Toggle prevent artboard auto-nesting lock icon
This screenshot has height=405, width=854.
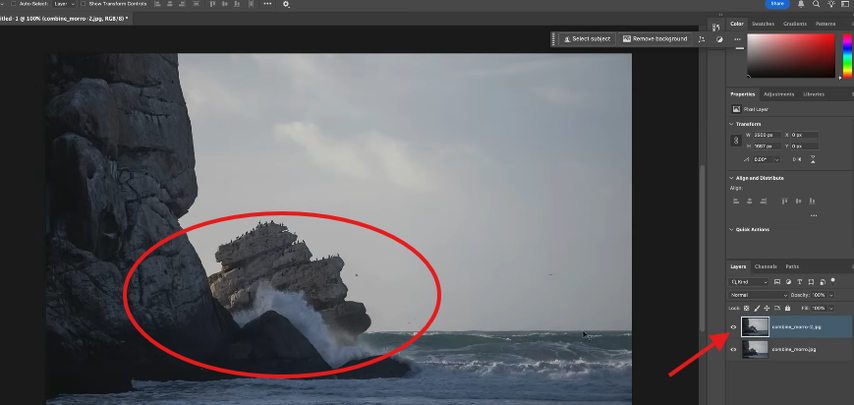point(777,308)
